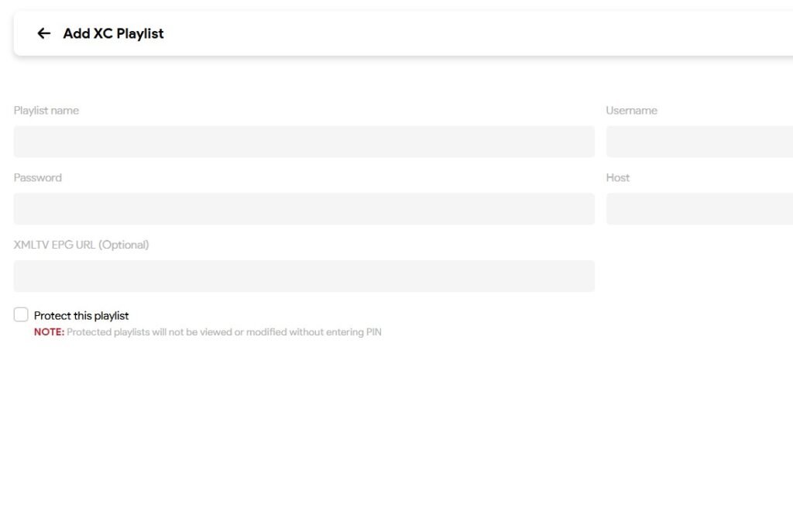
Task: Click the XMLTV EPG URL label
Action: tap(54, 245)
